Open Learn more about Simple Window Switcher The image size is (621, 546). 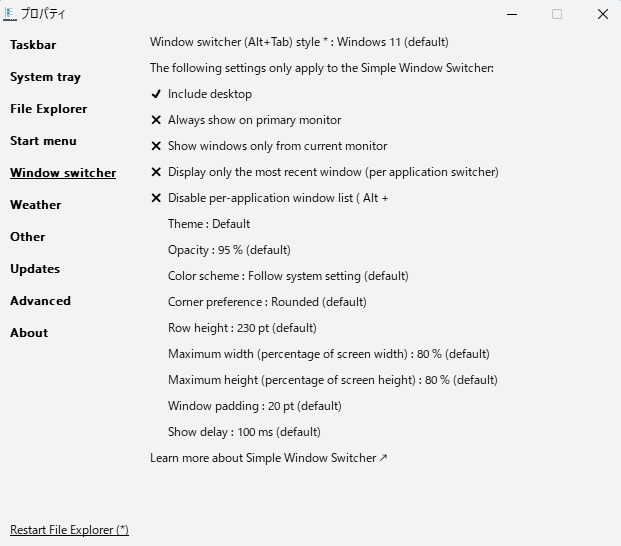tap(269, 458)
